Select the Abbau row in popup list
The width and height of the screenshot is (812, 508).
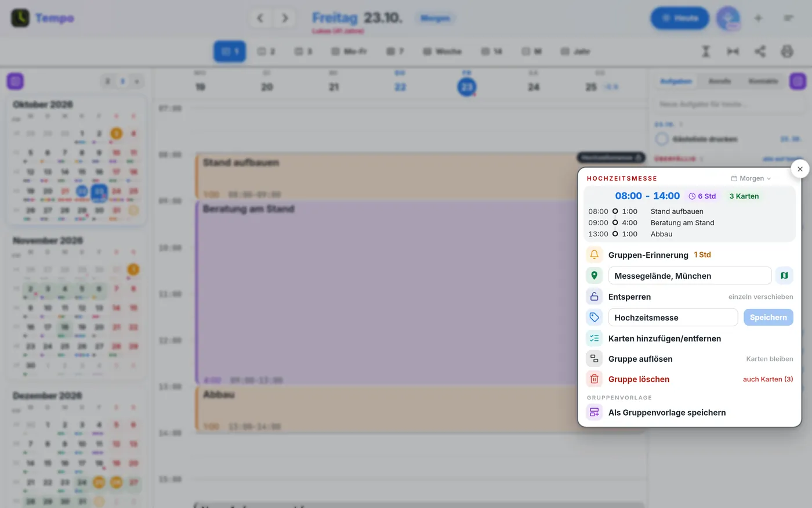(690, 234)
